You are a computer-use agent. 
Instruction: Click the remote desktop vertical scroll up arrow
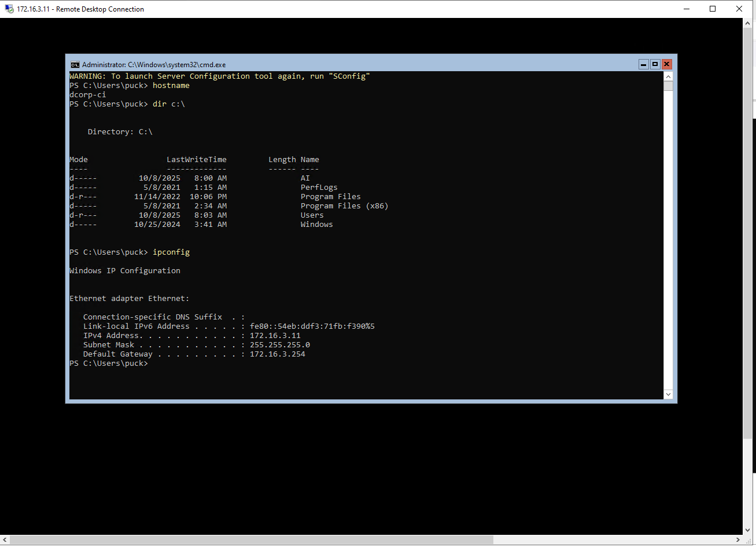[747, 23]
